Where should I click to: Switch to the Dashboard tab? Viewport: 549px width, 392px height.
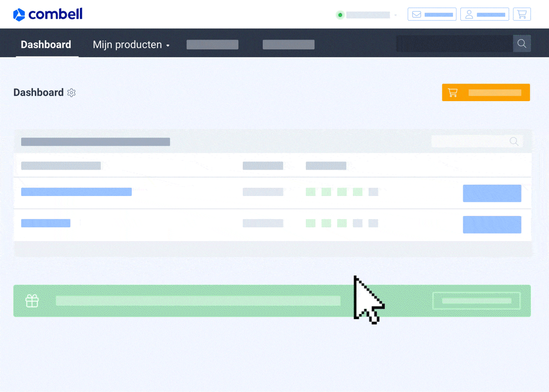(46, 44)
